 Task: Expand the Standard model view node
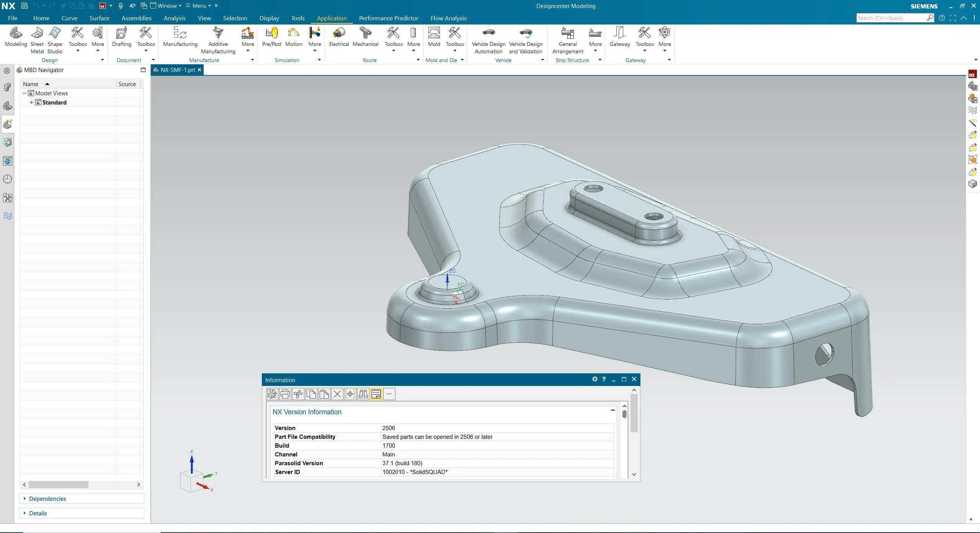(31, 103)
